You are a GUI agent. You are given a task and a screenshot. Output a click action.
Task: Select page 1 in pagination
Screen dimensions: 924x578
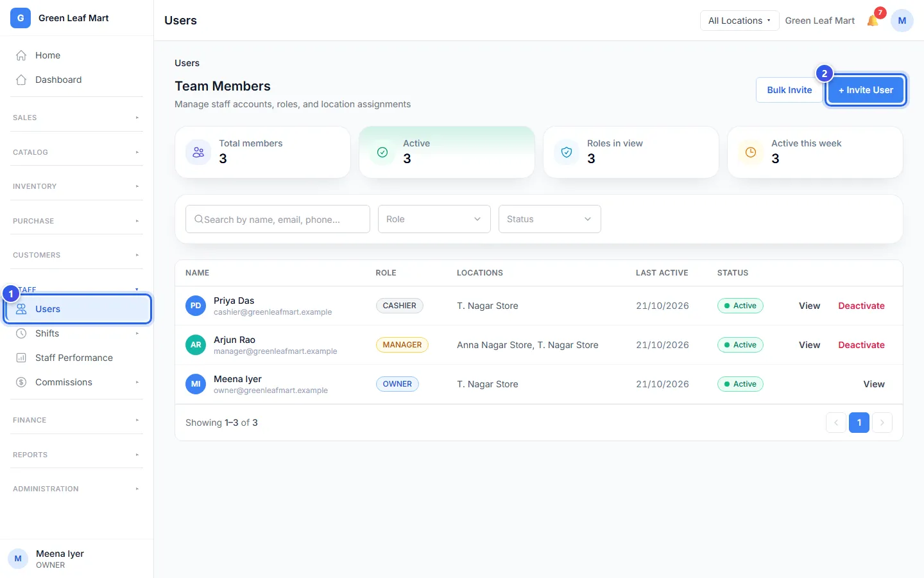(x=859, y=423)
